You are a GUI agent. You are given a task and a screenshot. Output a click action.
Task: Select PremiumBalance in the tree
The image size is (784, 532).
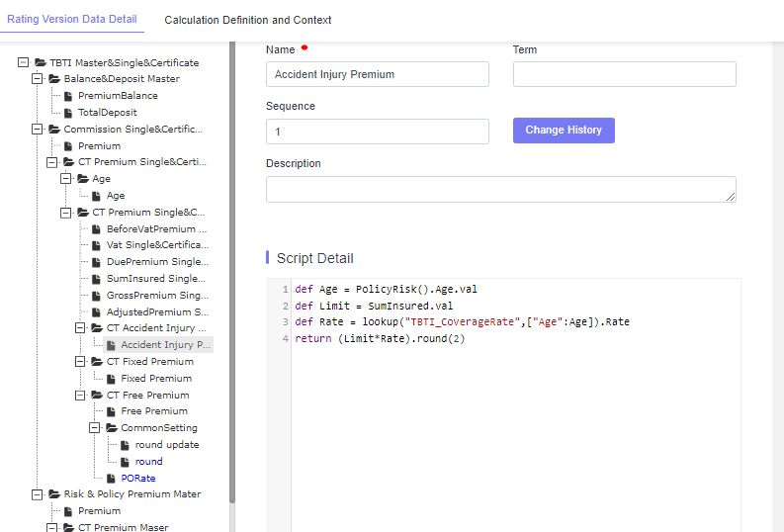coord(118,96)
